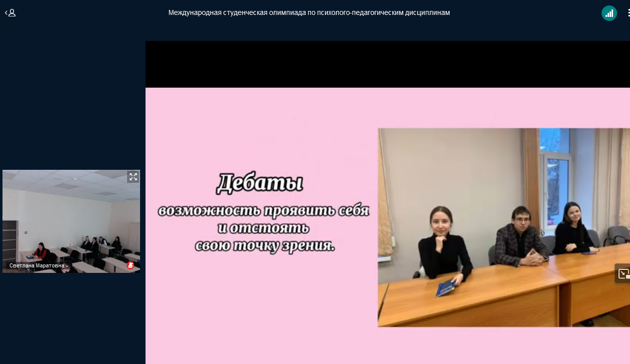Click the meeting title in the header
The image size is (630, 364).
309,12
